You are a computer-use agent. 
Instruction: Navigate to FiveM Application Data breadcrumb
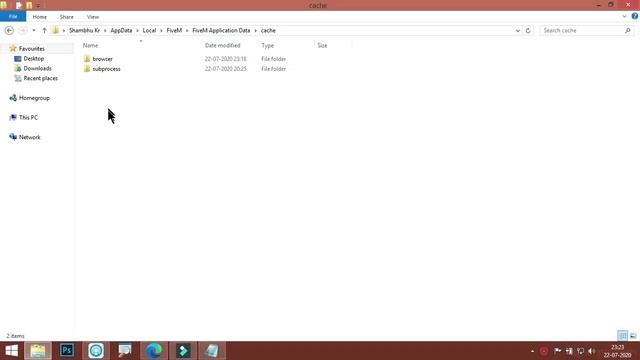pos(221,31)
